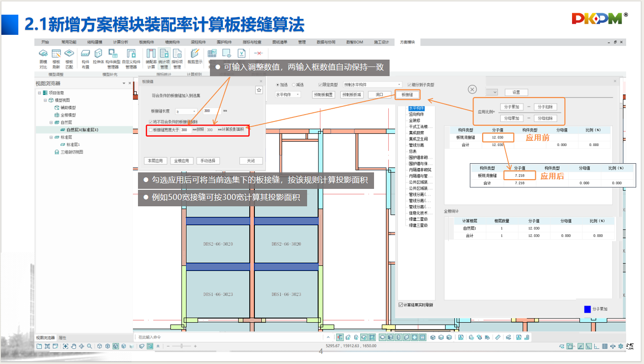Image resolution: width=644 pixels, height=364 pixels.
Task: Open the 预制水平构件 type dropdown
Action: (372, 85)
